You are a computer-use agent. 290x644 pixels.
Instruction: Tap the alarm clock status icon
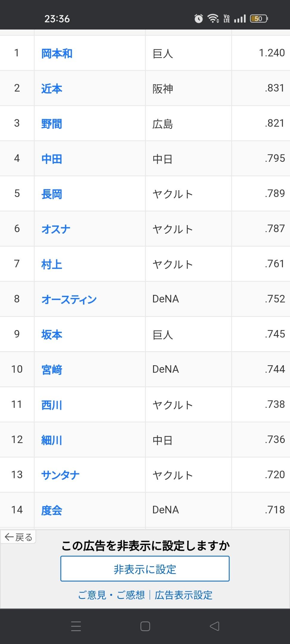click(199, 19)
